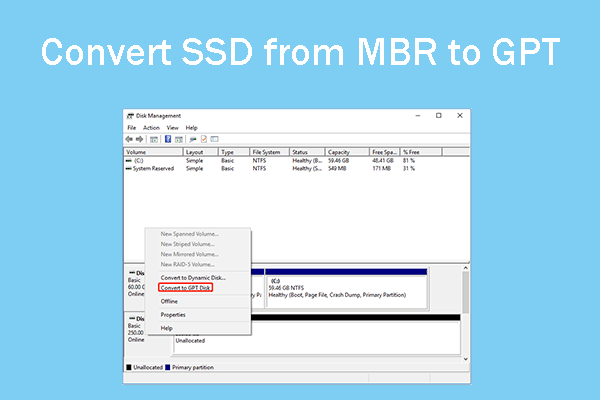Click the 48.41 GB free space cell
The image size is (600, 400).
pos(383,161)
